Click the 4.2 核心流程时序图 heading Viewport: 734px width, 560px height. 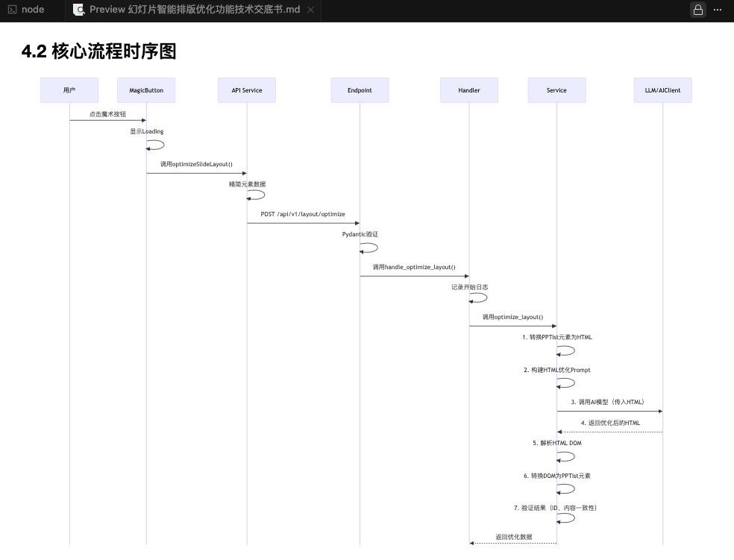tap(99, 51)
